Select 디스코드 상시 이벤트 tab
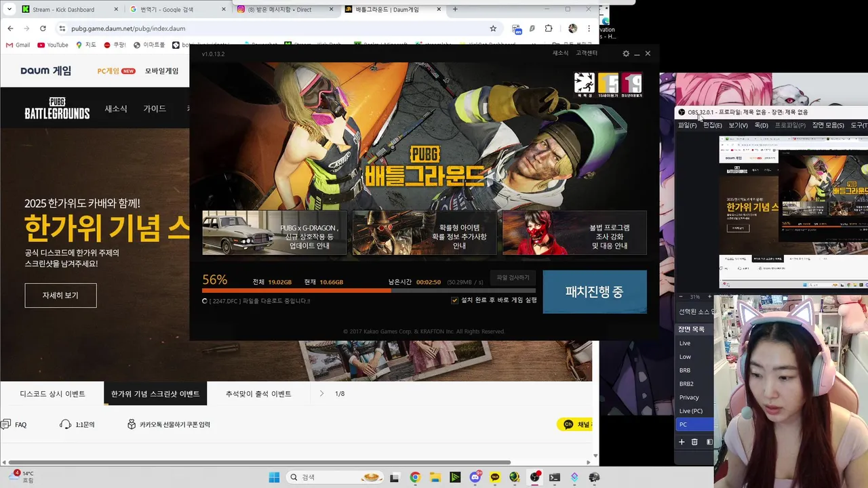 (x=52, y=394)
